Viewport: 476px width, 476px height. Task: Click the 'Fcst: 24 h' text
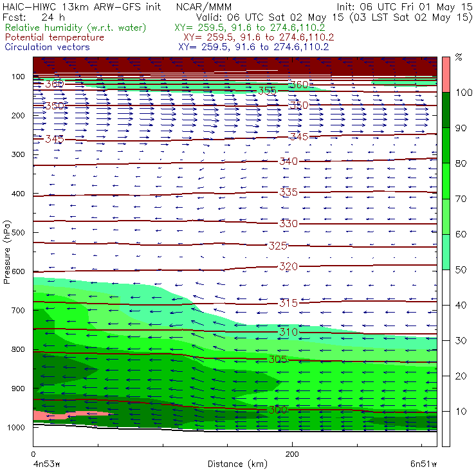pyautogui.click(x=33, y=17)
